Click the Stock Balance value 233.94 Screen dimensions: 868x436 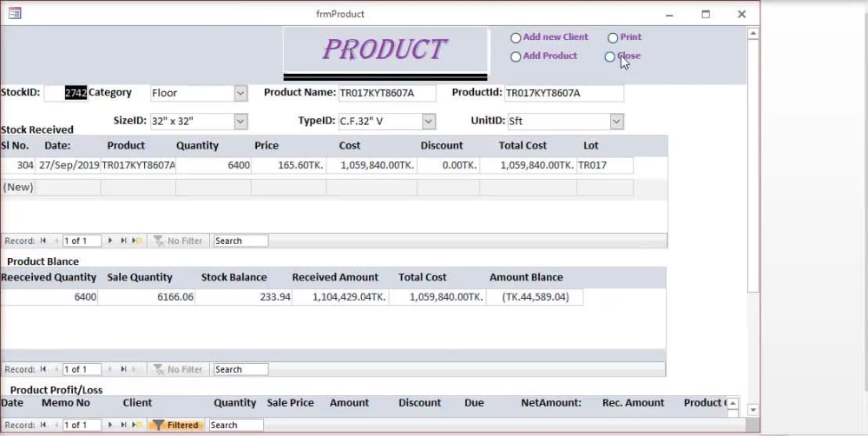[x=244, y=297]
